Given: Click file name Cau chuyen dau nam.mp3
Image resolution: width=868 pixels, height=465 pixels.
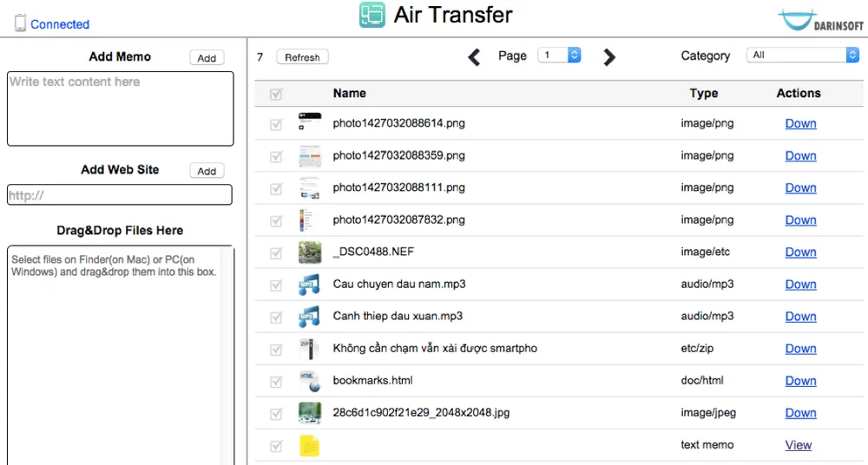Looking at the screenshot, I should pyautogui.click(x=399, y=284).
